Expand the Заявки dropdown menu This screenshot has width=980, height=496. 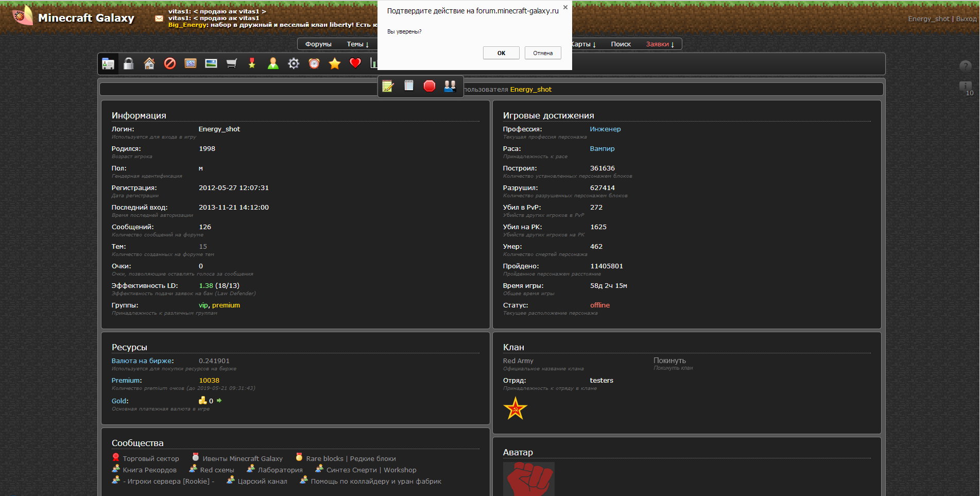(660, 44)
